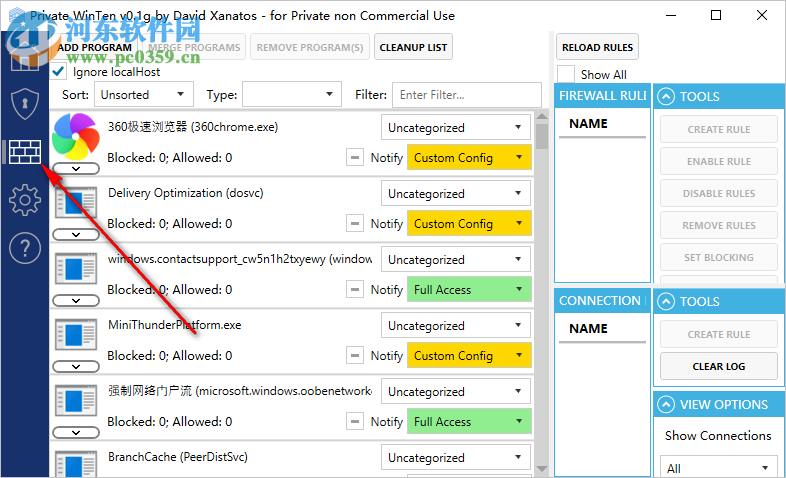Click the Delivery Optimization program icon
Screen dimensions: 786x478
click(76, 203)
